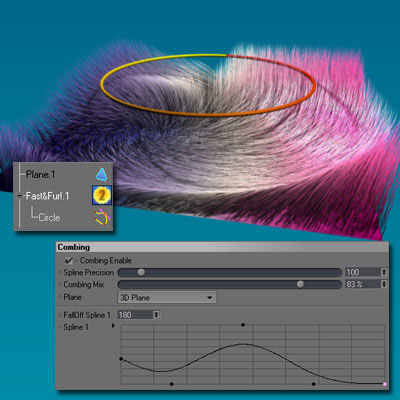Click the Spline Precision stepper arrows

[384, 272]
